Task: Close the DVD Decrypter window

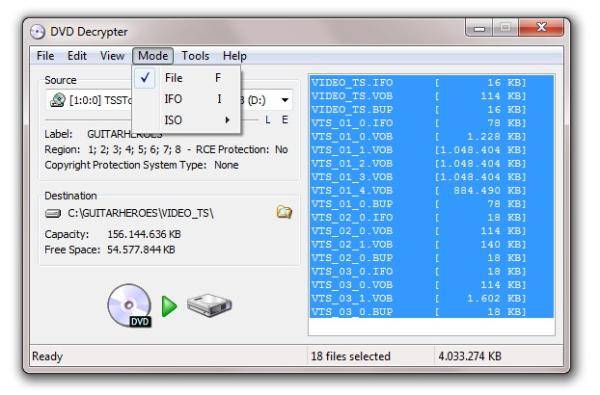Action: click(x=541, y=27)
